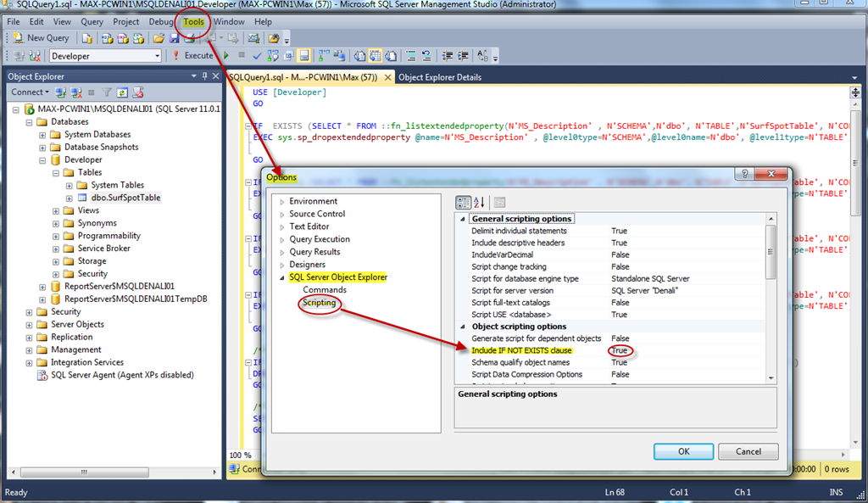Click the Object Explorer Filter funnel icon
868x503 pixels.
(107, 92)
